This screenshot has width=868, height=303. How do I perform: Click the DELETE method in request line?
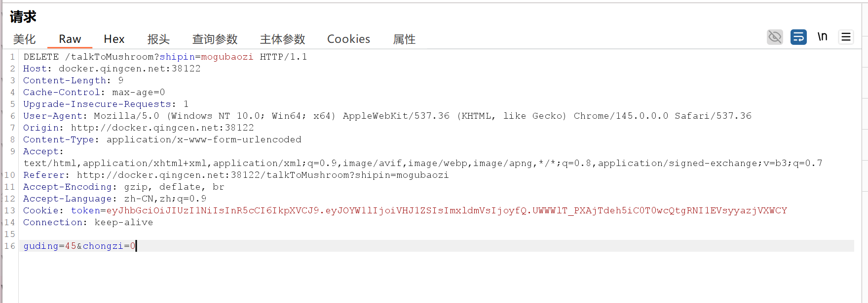point(41,57)
